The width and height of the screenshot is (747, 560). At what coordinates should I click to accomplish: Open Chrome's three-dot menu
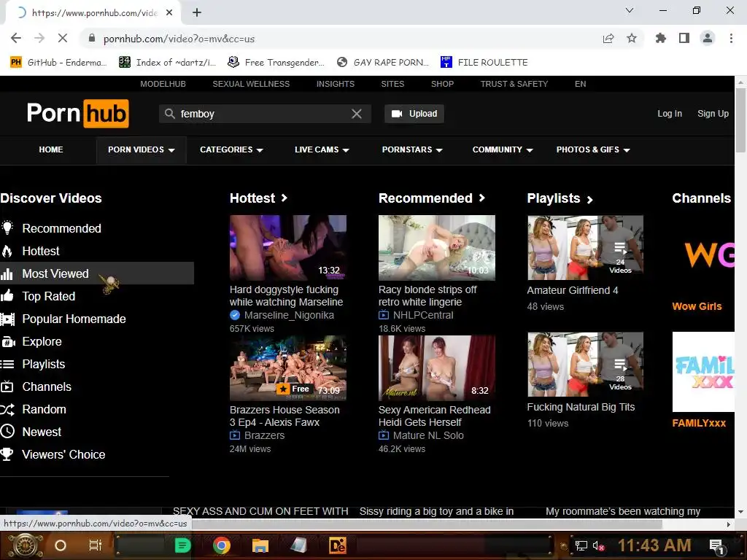(x=731, y=38)
